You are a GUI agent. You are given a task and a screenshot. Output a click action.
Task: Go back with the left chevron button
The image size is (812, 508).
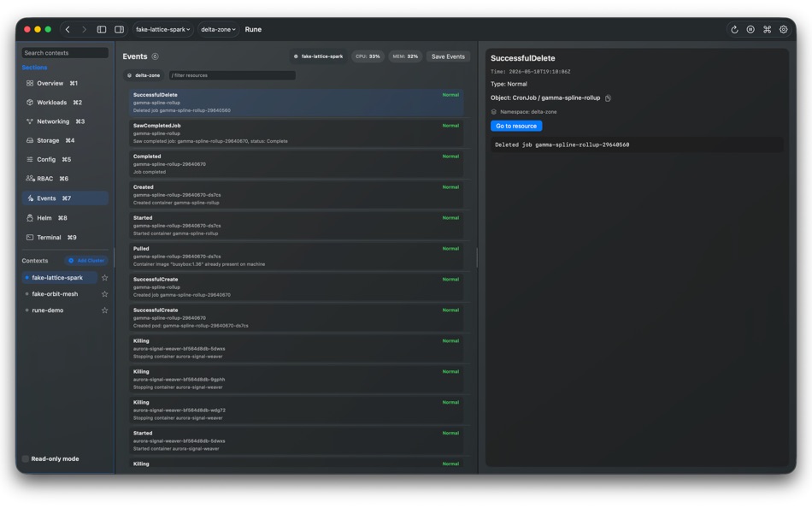68,30
